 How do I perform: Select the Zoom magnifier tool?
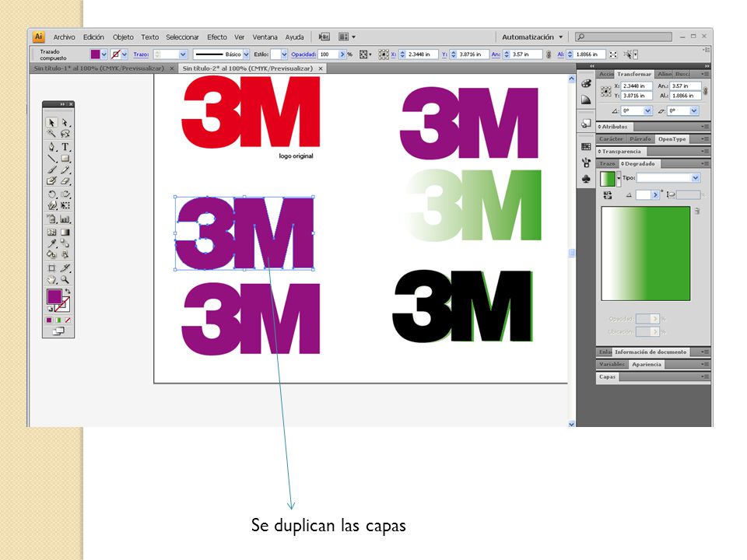(65, 279)
